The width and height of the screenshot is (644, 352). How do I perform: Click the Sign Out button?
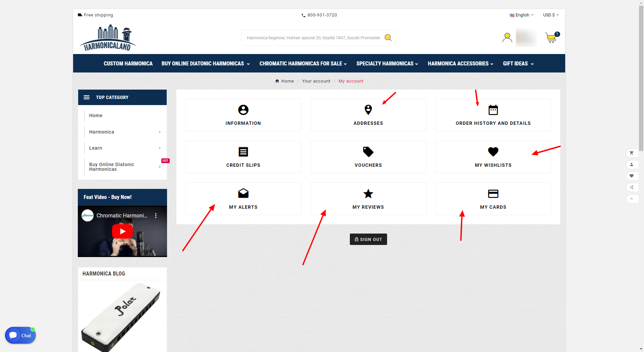[x=368, y=239]
